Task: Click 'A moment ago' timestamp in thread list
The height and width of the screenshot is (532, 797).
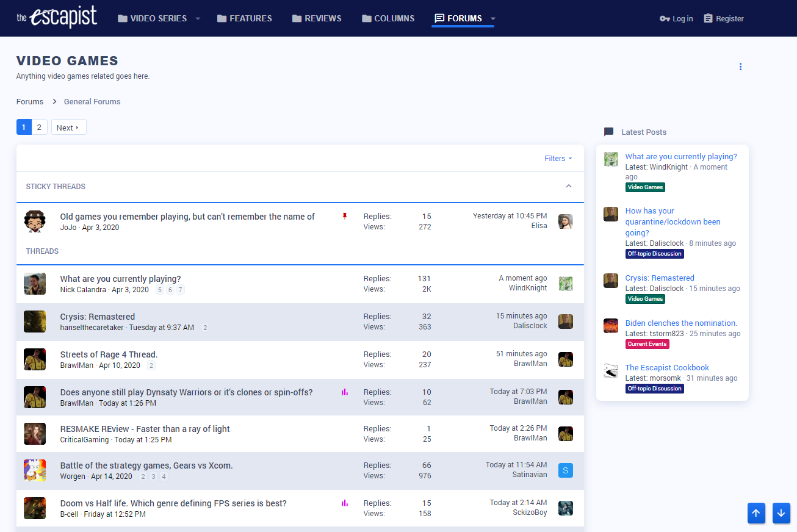Action: click(523, 278)
